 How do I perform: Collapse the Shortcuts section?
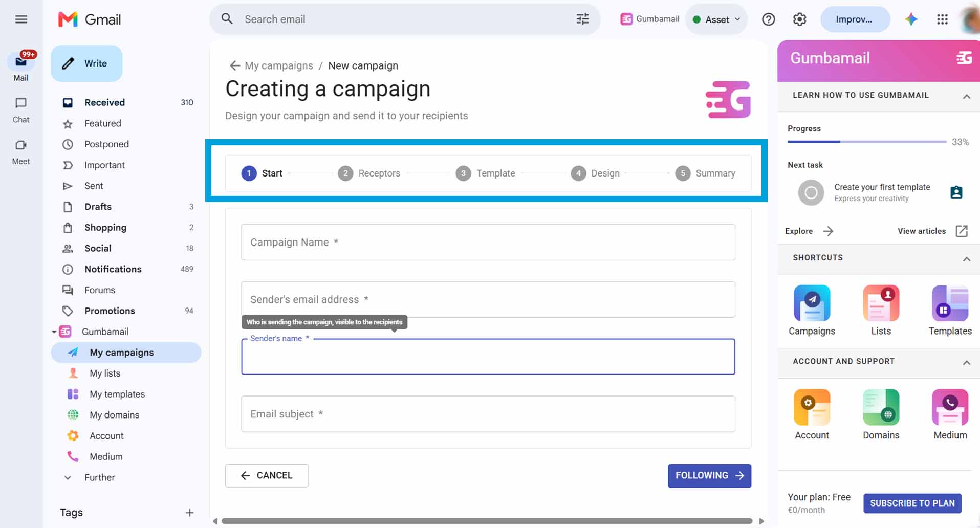pyautogui.click(x=966, y=259)
